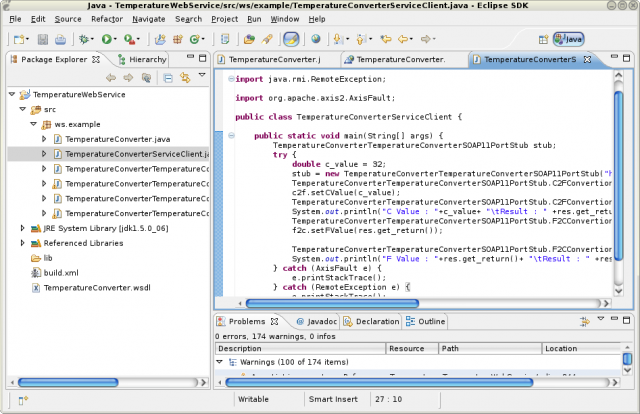Expand the Referenced Libraries node
The image size is (640, 414).
pos(22,243)
